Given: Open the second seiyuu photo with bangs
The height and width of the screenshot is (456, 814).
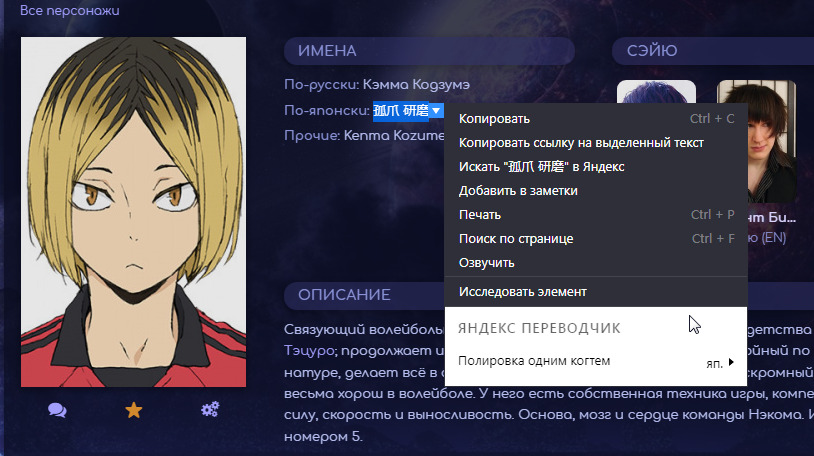Looking at the screenshot, I should (x=756, y=141).
